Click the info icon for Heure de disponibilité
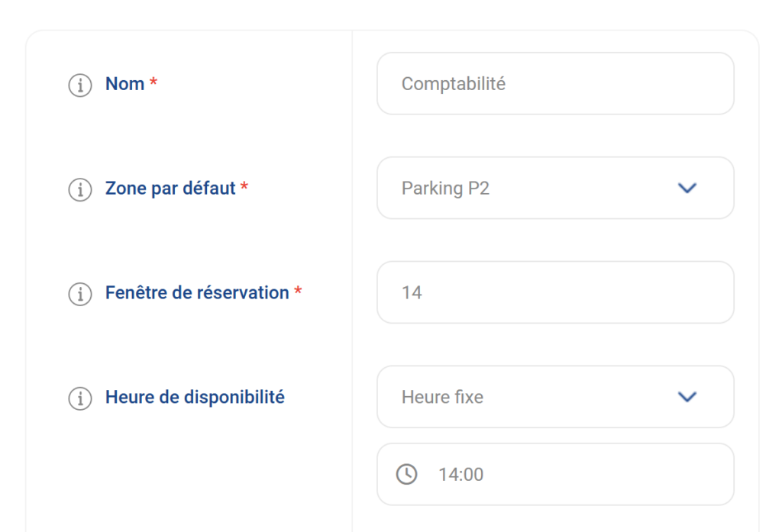 79,398
